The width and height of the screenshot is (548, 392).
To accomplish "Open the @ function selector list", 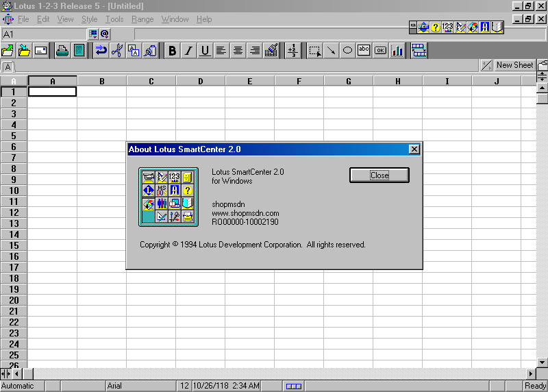I will click(105, 34).
